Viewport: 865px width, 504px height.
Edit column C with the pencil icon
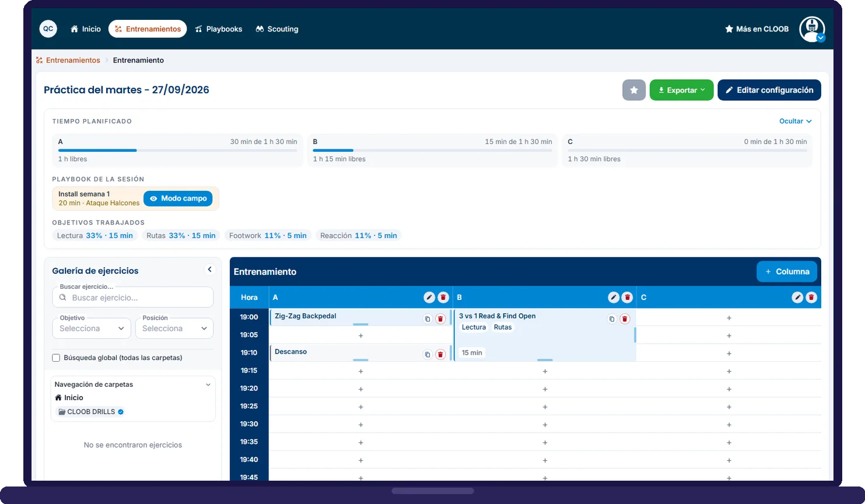point(797,297)
